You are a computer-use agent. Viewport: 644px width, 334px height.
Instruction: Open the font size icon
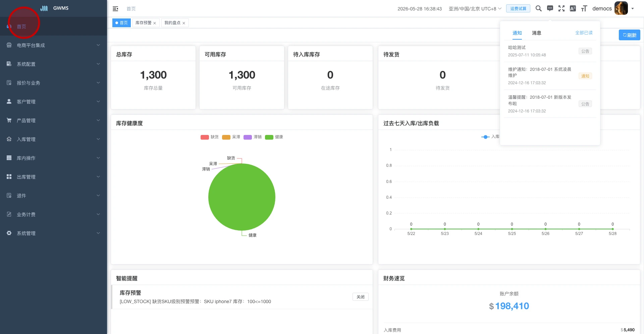(584, 8)
